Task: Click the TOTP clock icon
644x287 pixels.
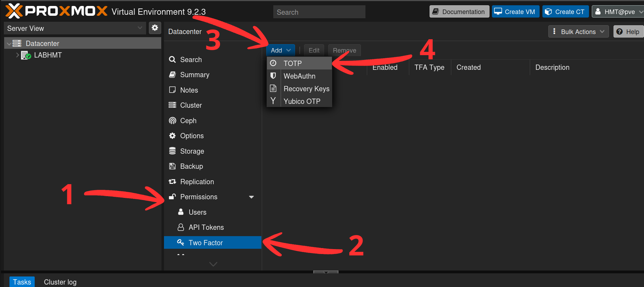Action: [273, 63]
